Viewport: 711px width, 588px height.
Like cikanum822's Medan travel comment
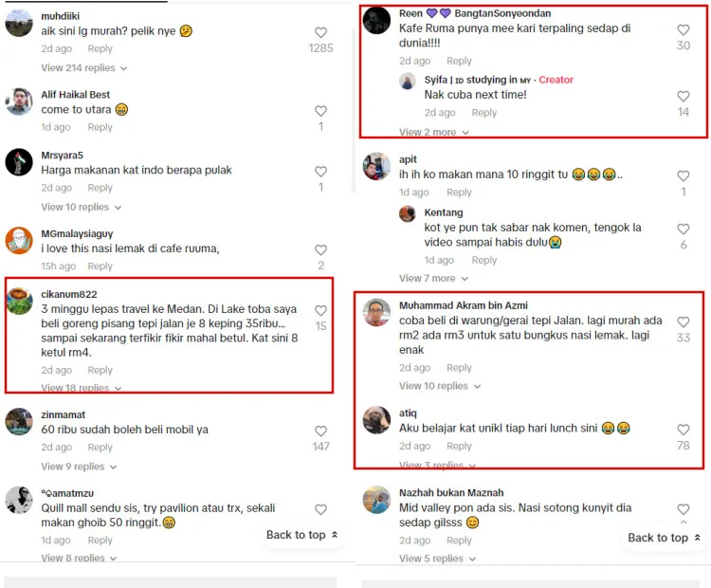click(x=320, y=310)
